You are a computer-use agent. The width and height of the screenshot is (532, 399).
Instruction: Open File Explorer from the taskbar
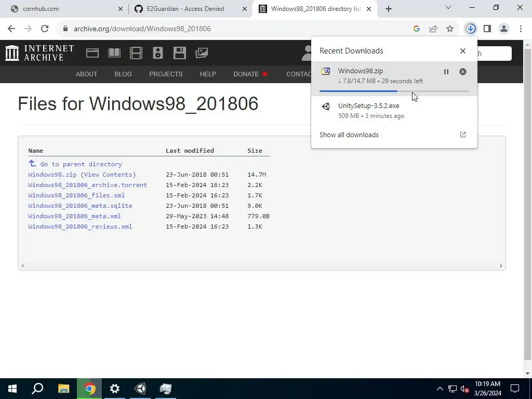64,389
